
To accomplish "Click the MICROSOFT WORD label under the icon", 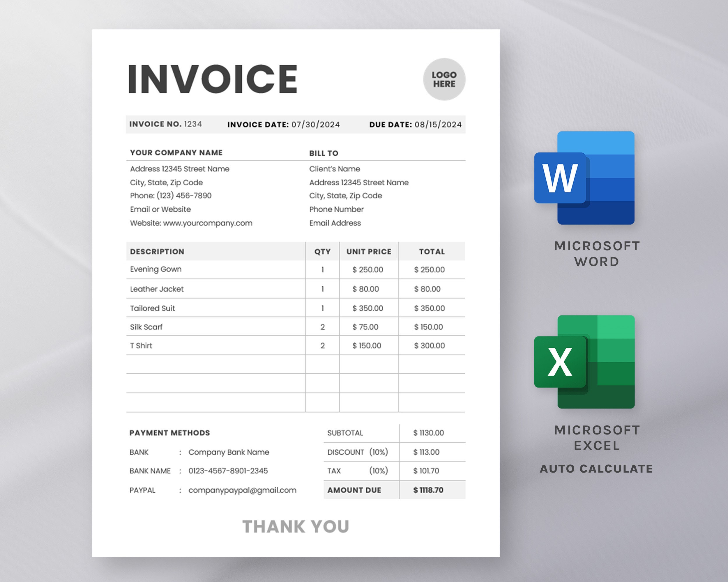I will pos(596,254).
